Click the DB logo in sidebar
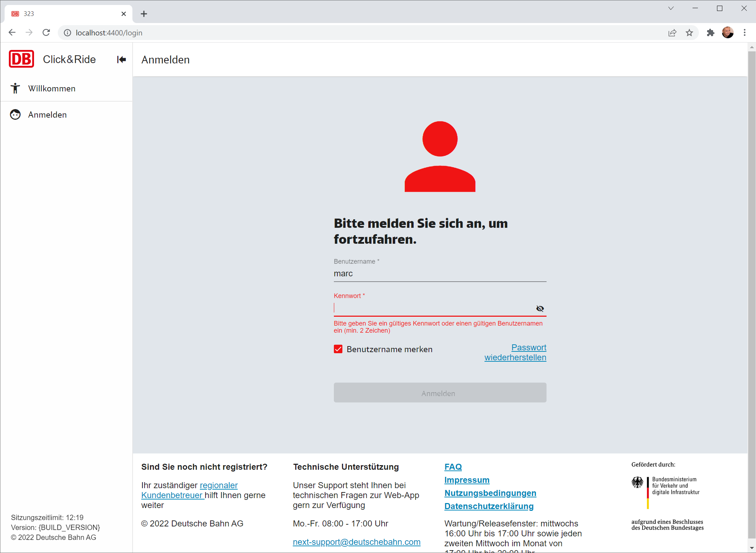The height and width of the screenshot is (553, 756). (21, 59)
